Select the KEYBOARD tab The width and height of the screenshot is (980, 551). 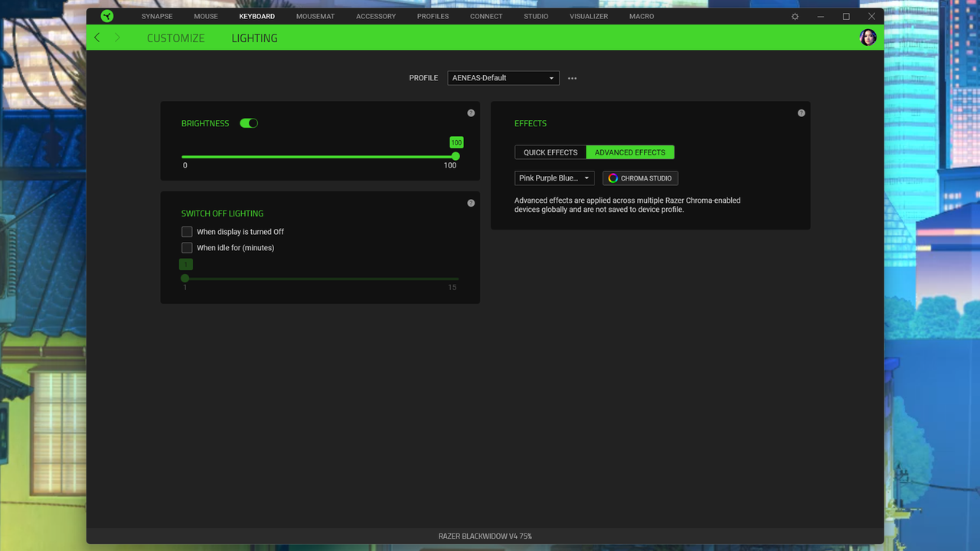256,16
